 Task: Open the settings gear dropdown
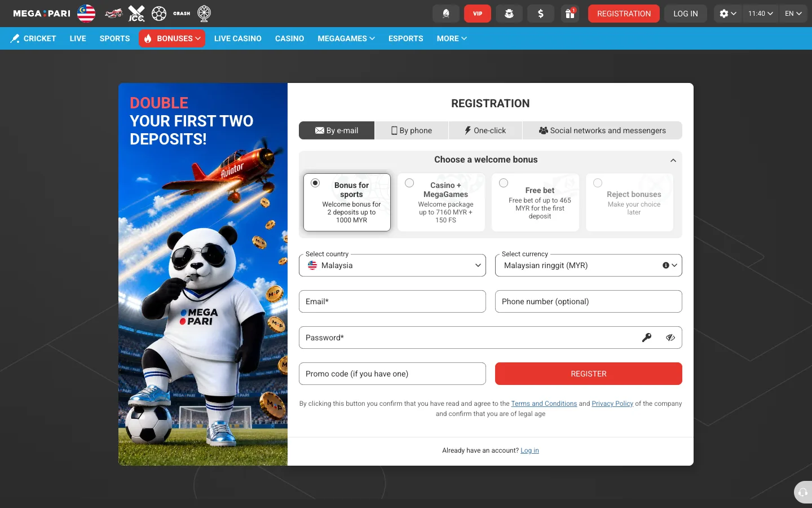[727, 14]
